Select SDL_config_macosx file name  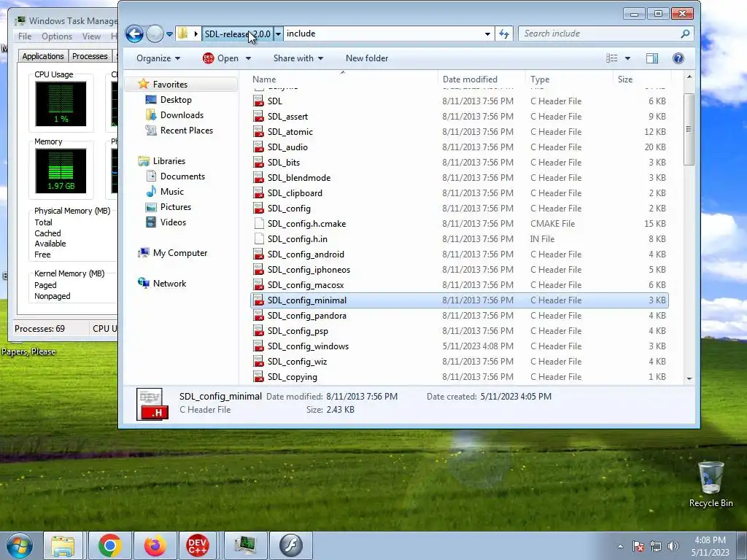[306, 285]
